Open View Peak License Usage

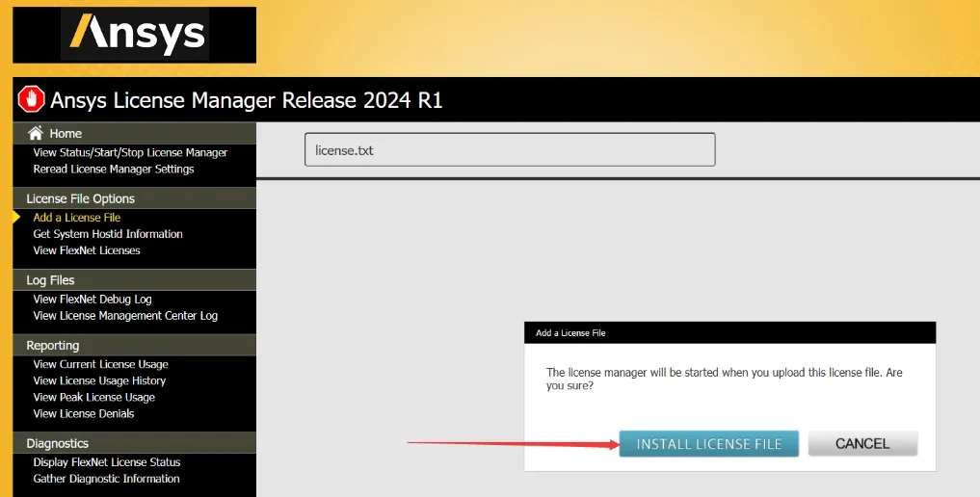point(93,397)
